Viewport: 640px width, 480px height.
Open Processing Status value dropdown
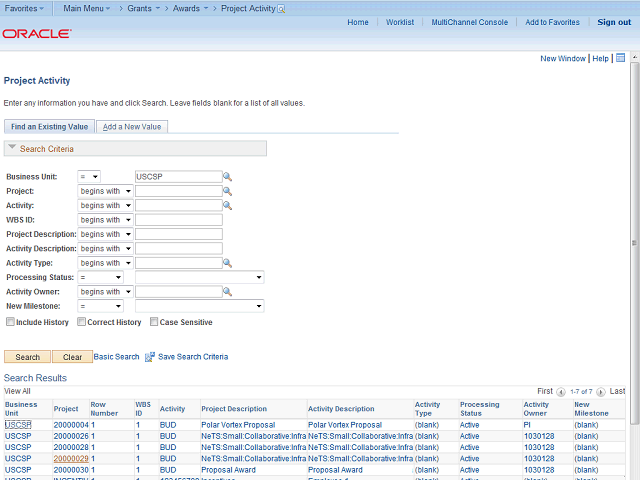click(200, 278)
